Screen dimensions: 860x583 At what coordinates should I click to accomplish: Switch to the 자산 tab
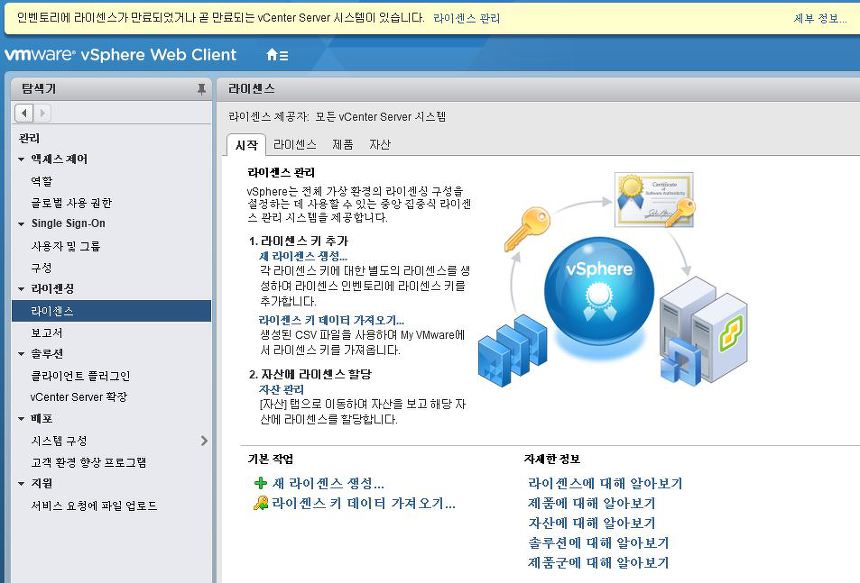(380, 144)
